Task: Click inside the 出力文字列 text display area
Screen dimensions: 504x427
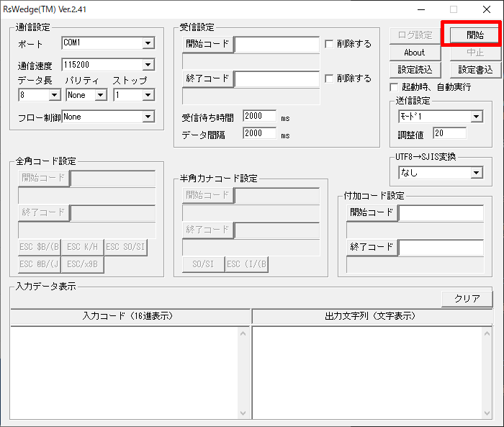Action: pyautogui.click(x=367, y=373)
